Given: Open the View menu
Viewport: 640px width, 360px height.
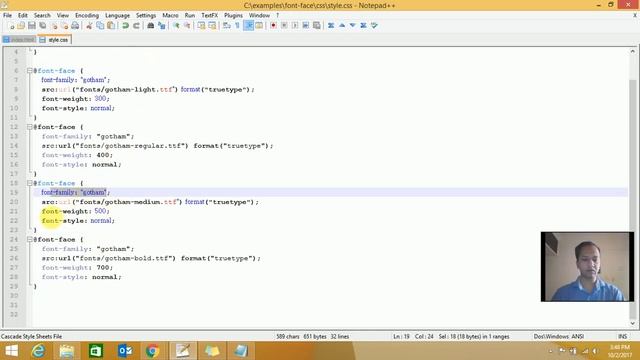Looking at the screenshot, I should coord(62,16).
